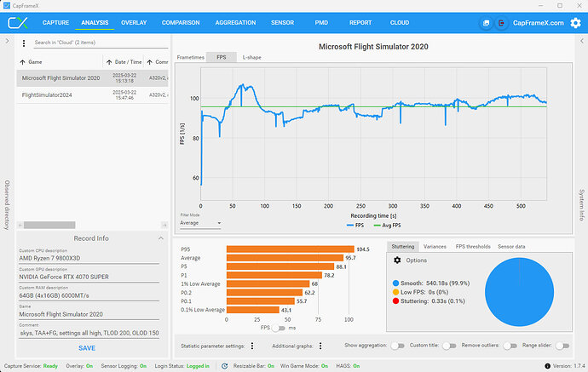Image resolution: width=588 pixels, height=372 pixels.
Task: Select the ANALYSIS tab
Action: coord(95,23)
